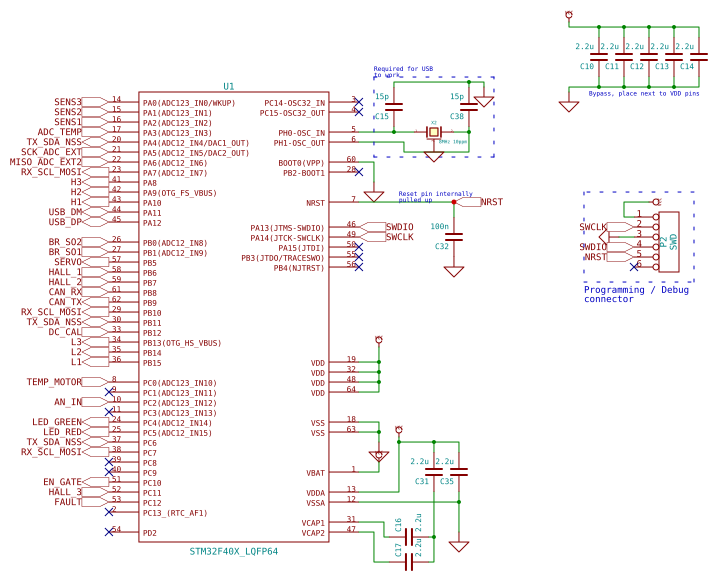Screen dimensions: 717x580
Task: Click the power symbol above the bypass capacitors
Action: pos(569,15)
